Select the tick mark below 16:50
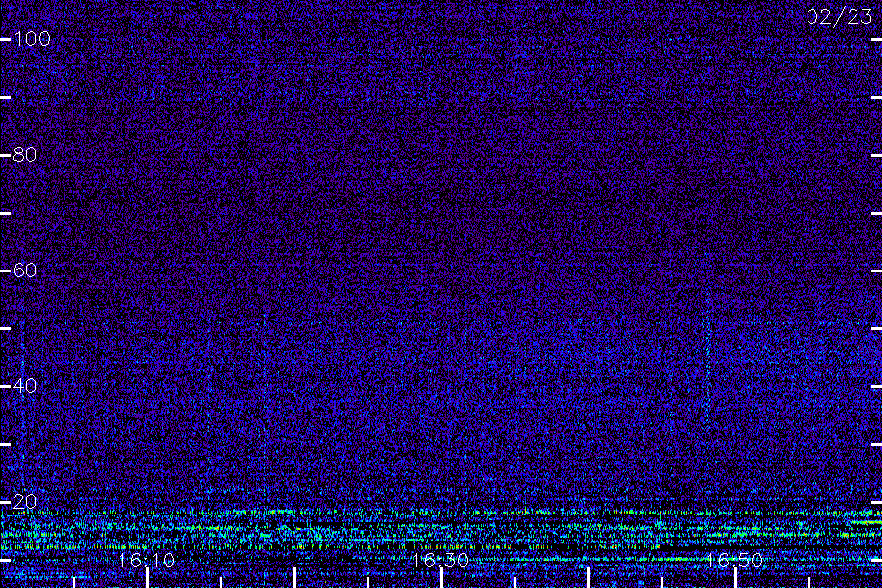The image size is (882, 588). (735, 578)
